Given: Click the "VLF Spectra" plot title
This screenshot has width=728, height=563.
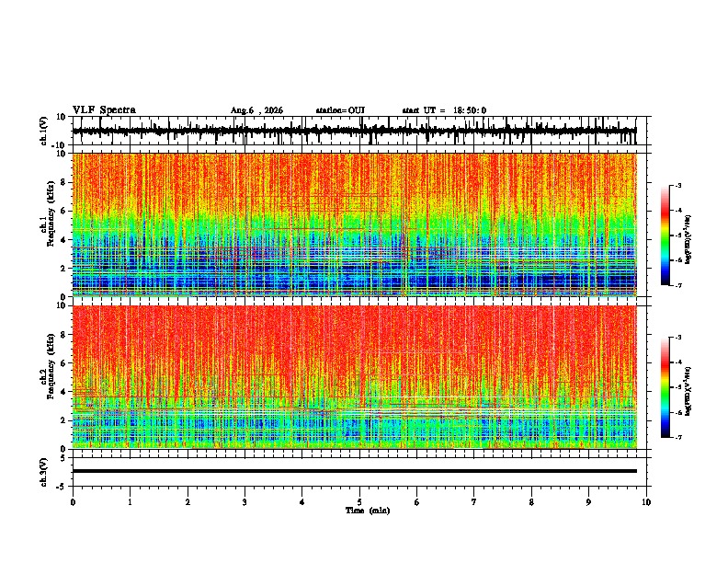Looking at the screenshot, I should pos(104,110).
